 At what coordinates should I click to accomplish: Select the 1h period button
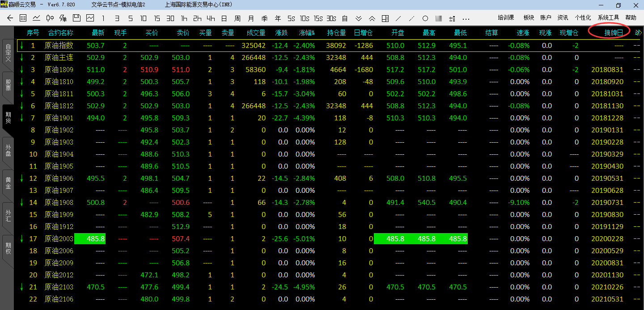[x=184, y=18]
